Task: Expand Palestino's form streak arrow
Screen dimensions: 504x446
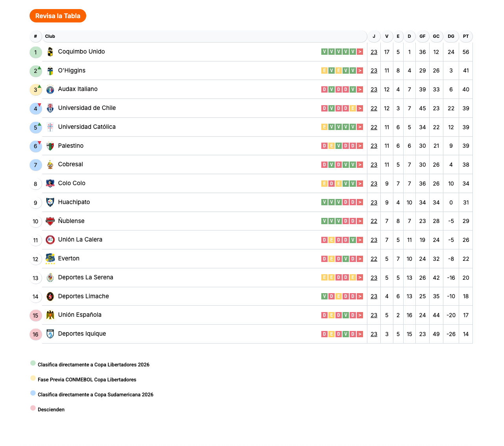Action: [x=360, y=146]
